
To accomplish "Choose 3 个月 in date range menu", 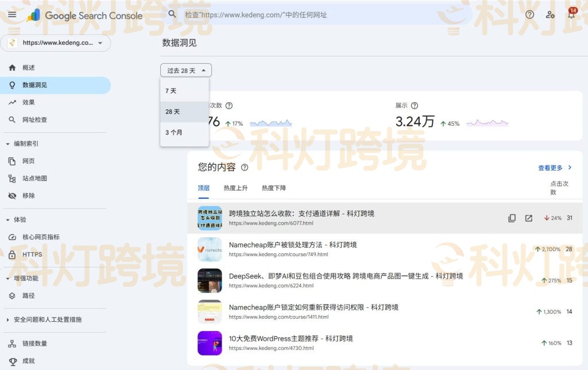I will (x=184, y=132).
